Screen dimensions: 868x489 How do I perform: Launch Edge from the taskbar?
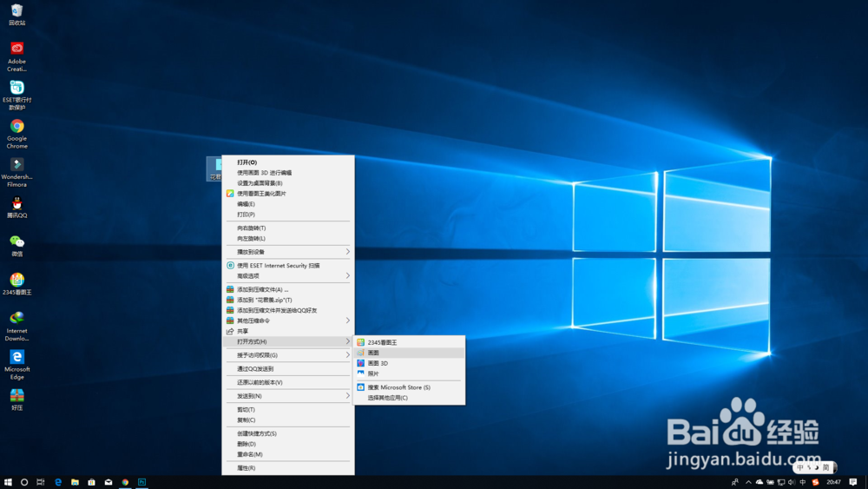point(57,482)
